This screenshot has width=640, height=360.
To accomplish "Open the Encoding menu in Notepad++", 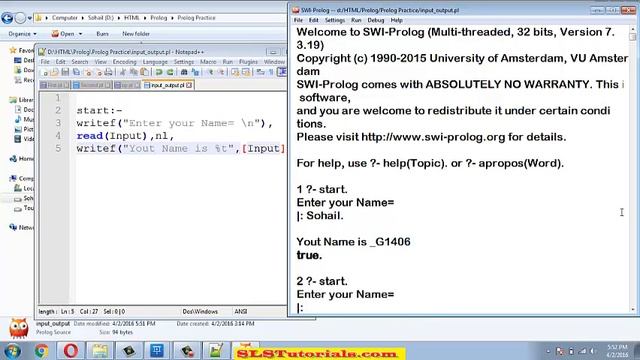I will tap(124, 62).
